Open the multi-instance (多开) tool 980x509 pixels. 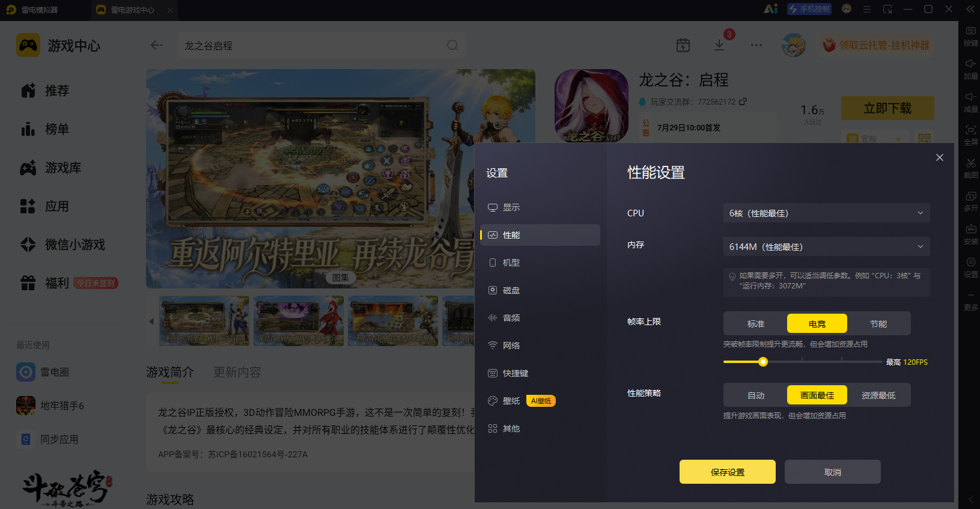[x=970, y=200]
